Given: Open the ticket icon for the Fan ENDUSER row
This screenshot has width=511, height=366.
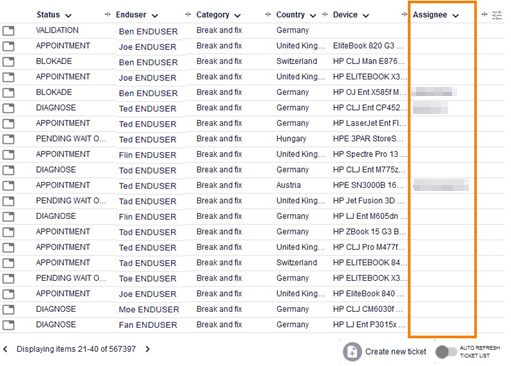Looking at the screenshot, I should (x=8, y=325).
